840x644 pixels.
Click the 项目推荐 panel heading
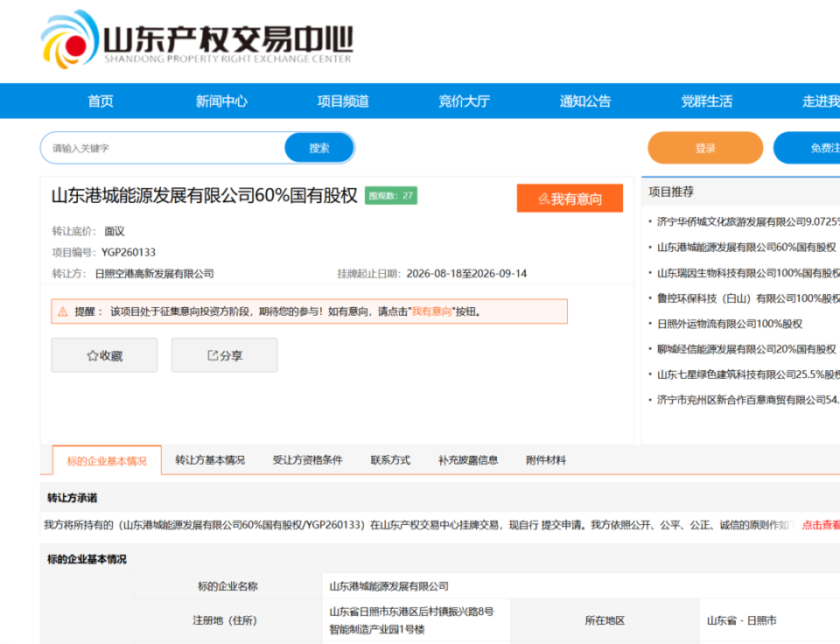[x=671, y=192]
